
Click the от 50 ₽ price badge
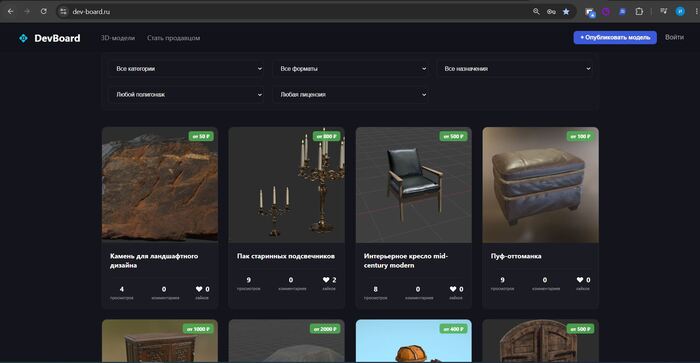pyautogui.click(x=201, y=136)
